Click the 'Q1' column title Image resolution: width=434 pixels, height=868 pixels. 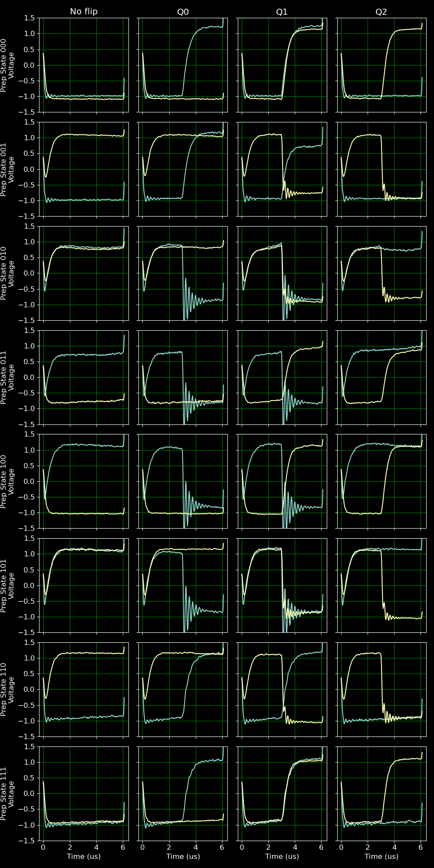click(282, 12)
